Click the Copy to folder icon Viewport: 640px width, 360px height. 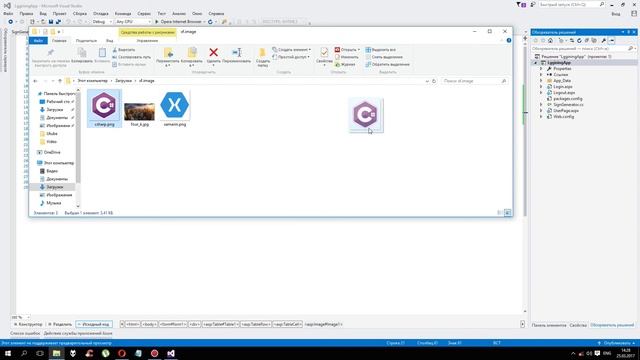point(192,52)
